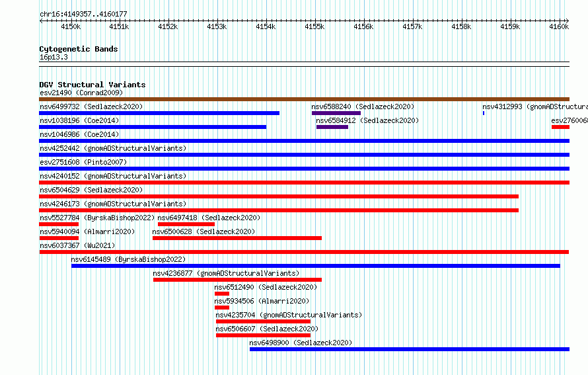Click the nsv4236877 red variant bar
Screen dimensions: 588x375
(x=237, y=280)
